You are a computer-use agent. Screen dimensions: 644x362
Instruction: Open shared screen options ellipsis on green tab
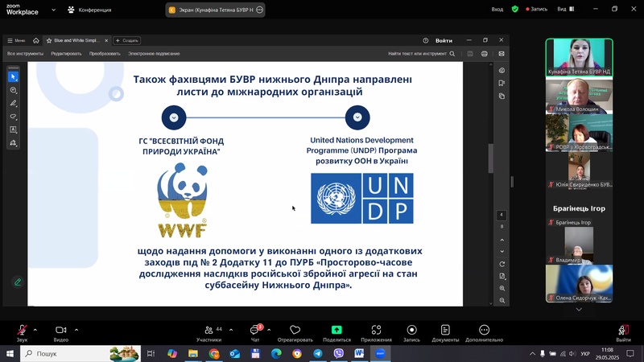259,10
